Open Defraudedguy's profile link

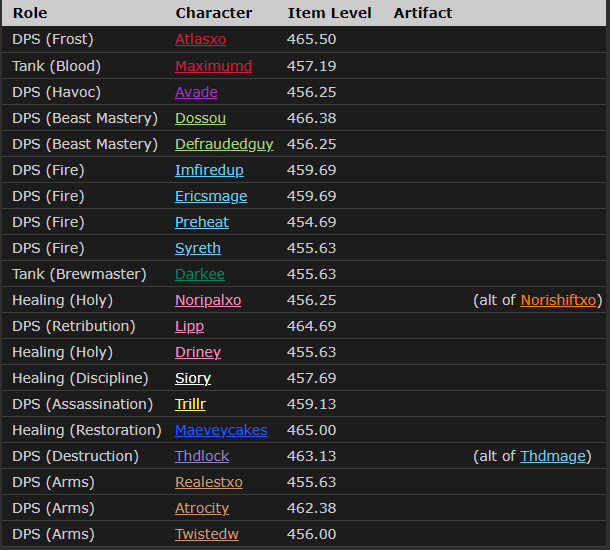[224, 144]
